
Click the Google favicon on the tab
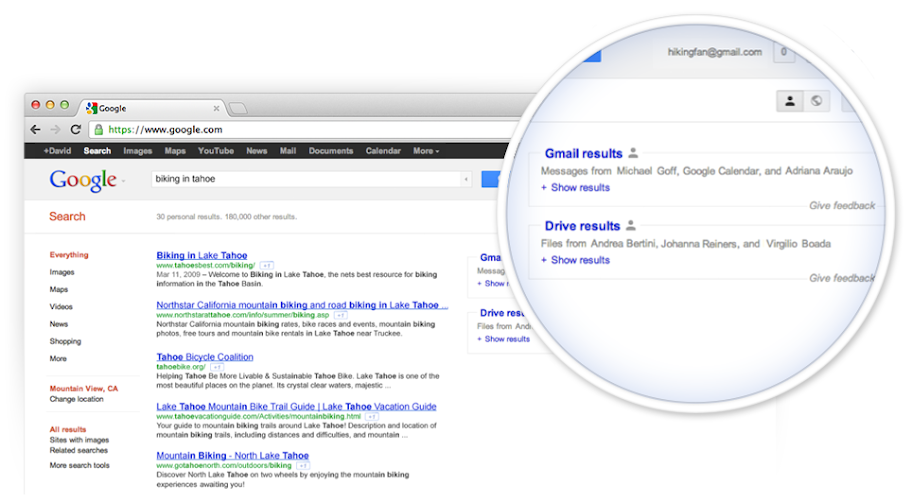coord(92,108)
